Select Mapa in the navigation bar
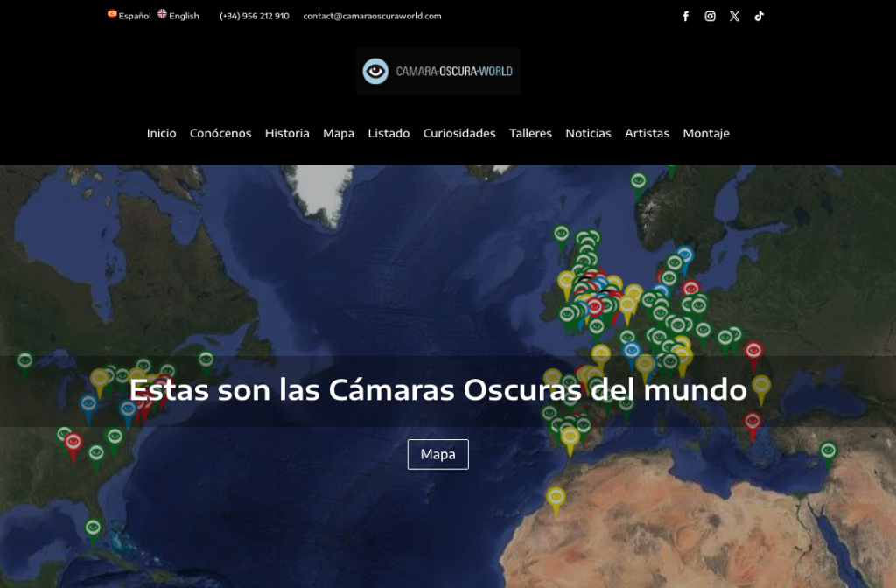The width and height of the screenshot is (896, 588). pyautogui.click(x=339, y=133)
